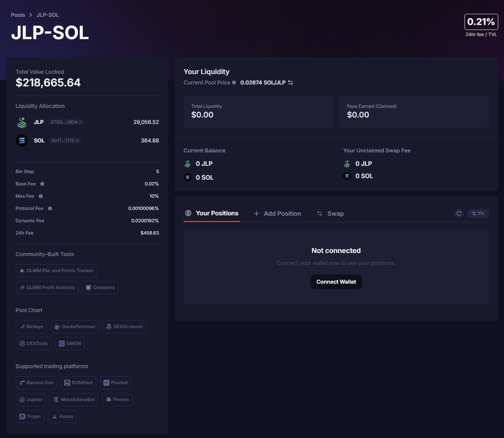Open Birdeye pool chart
Screen dimensions: 504x438
[31, 327]
